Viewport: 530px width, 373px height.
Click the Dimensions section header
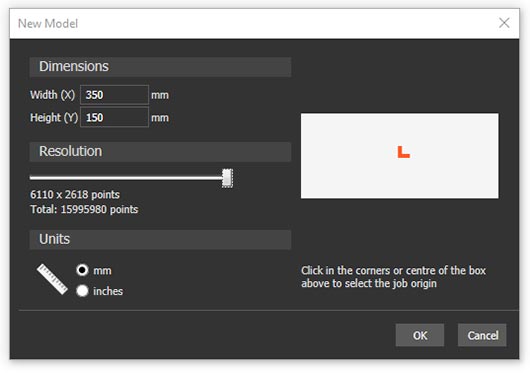coord(160,67)
